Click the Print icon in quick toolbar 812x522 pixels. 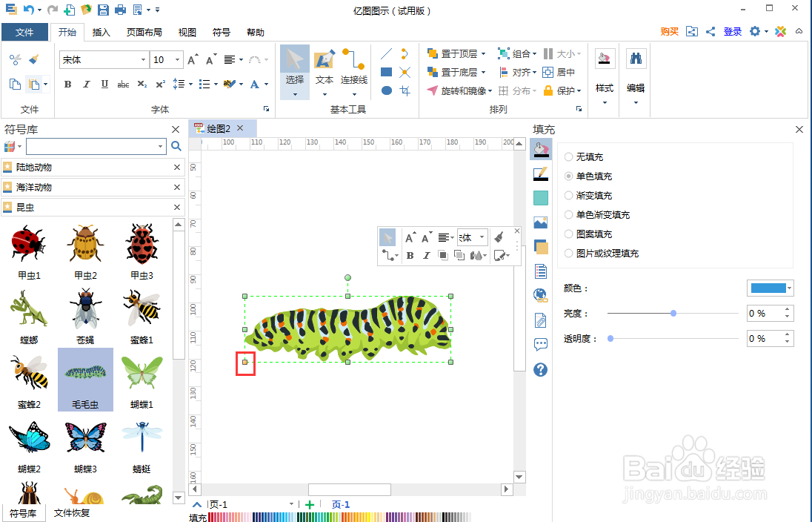pos(120,10)
